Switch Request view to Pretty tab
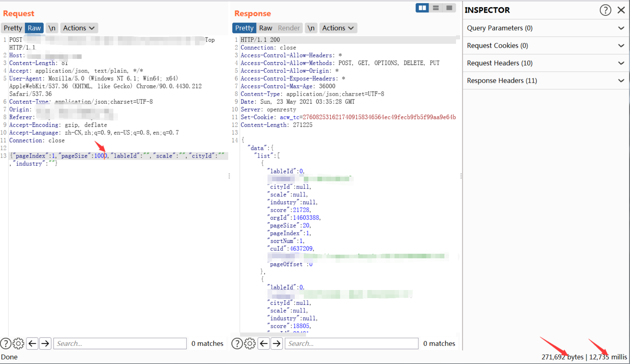Image resolution: width=630 pixels, height=364 pixels. point(13,28)
